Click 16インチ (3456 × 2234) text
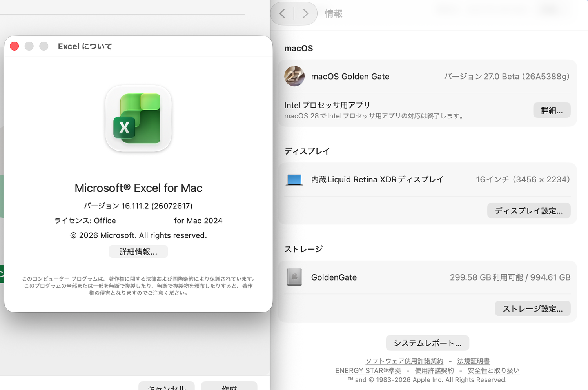588x390 pixels. coord(523,179)
